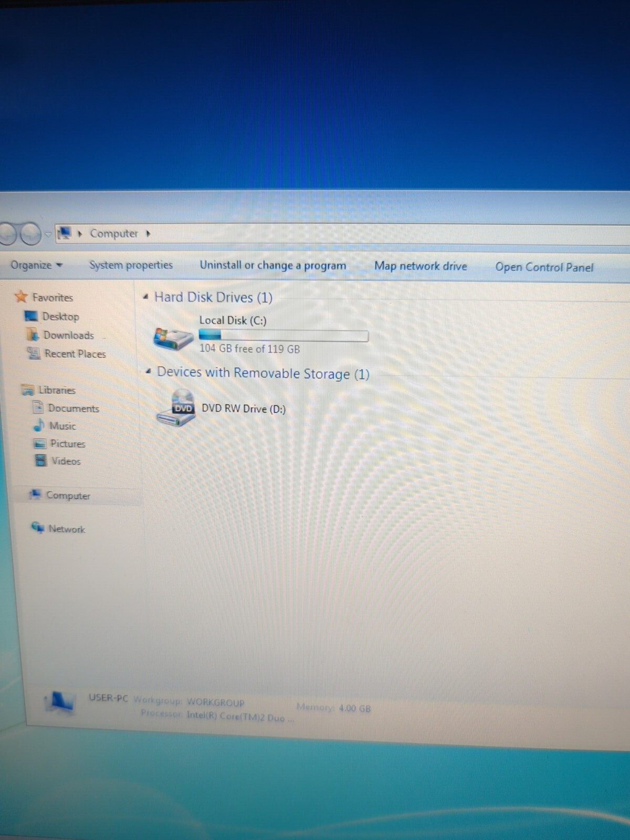Open Downloads in Favorites
The height and width of the screenshot is (840, 630).
tap(68, 335)
